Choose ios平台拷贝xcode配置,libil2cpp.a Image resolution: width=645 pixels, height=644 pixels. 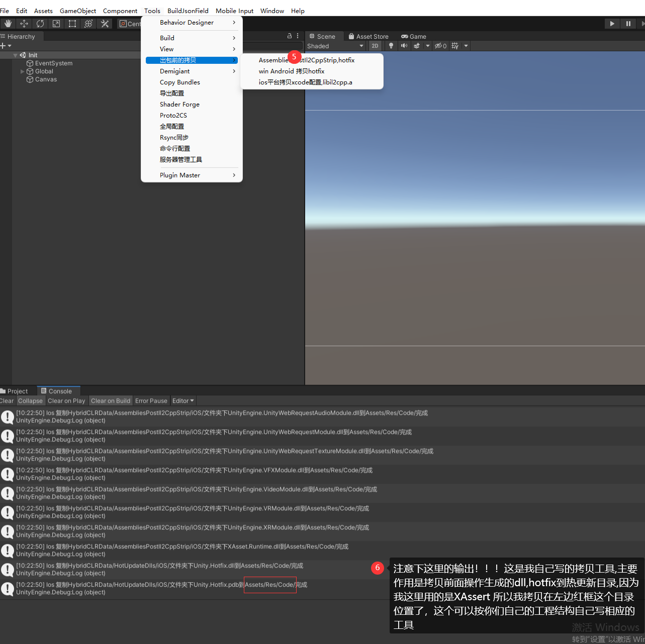[312, 82]
